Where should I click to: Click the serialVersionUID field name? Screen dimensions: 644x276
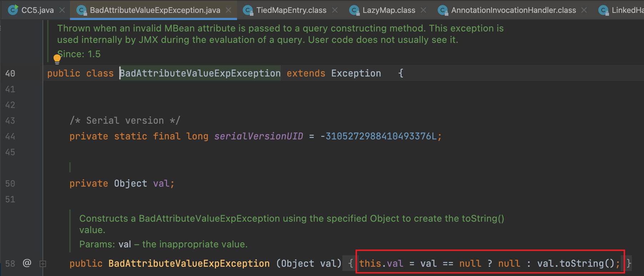[258, 136]
